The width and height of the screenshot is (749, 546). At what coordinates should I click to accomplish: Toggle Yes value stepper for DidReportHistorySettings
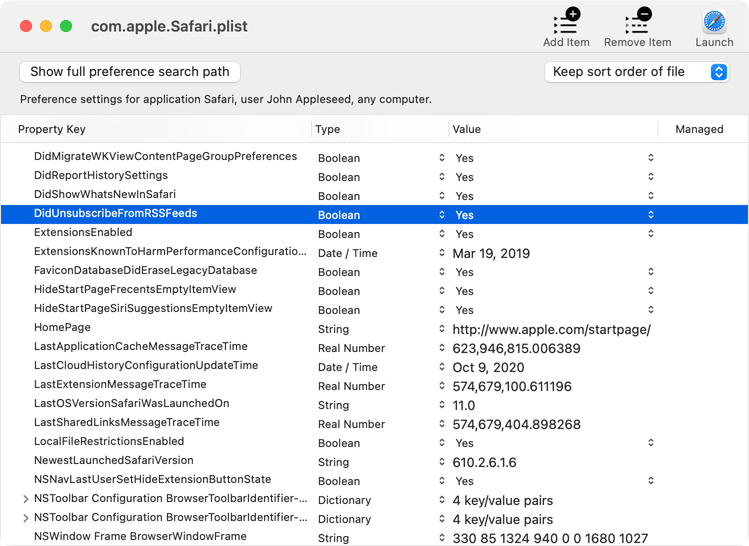point(651,176)
